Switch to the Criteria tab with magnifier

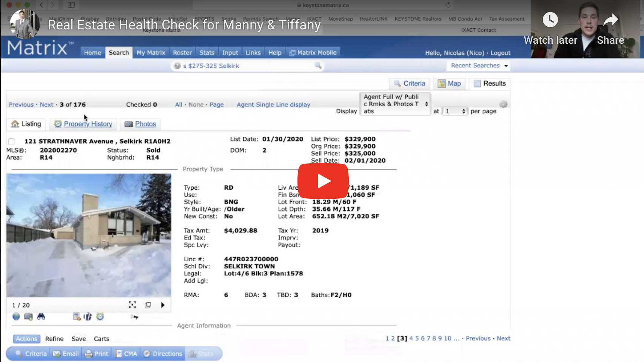click(x=410, y=83)
